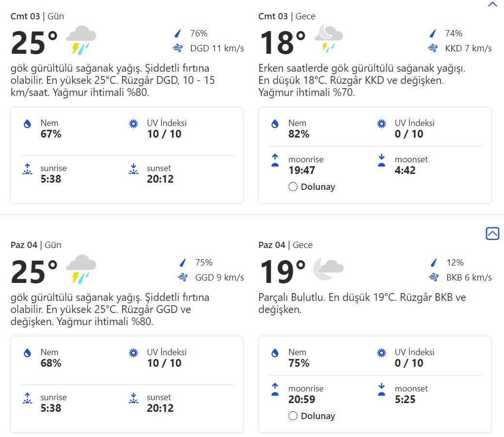Image resolution: width=504 pixels, height=437 pixels.
Task: Click the precipitation droplet showing 76%
Action: tap(177, 34)
